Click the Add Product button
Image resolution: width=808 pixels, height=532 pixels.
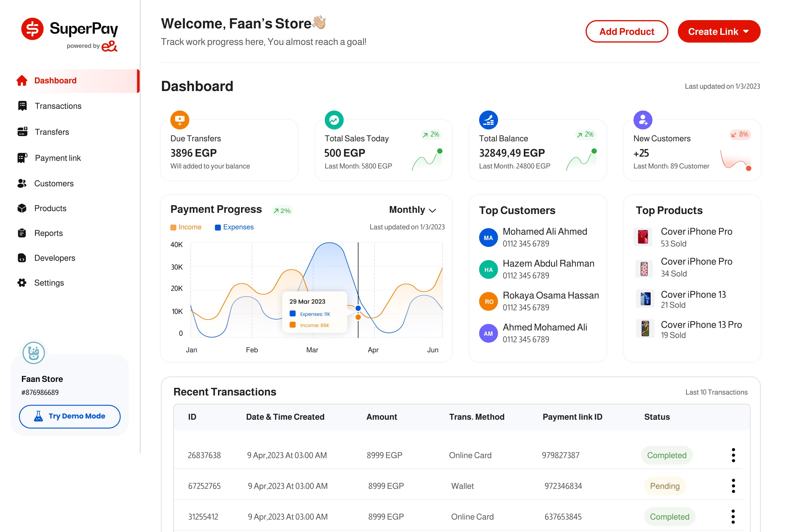click(x=627, y=31)
